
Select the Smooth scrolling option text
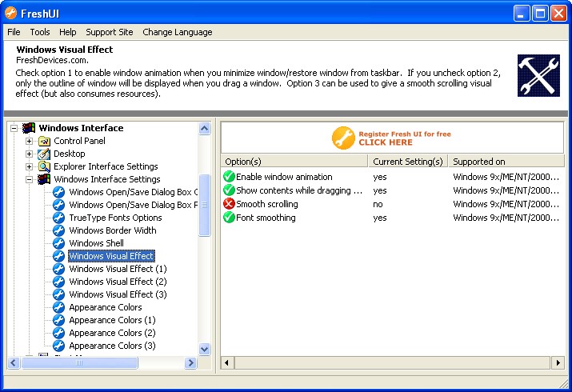coord(267,204)
